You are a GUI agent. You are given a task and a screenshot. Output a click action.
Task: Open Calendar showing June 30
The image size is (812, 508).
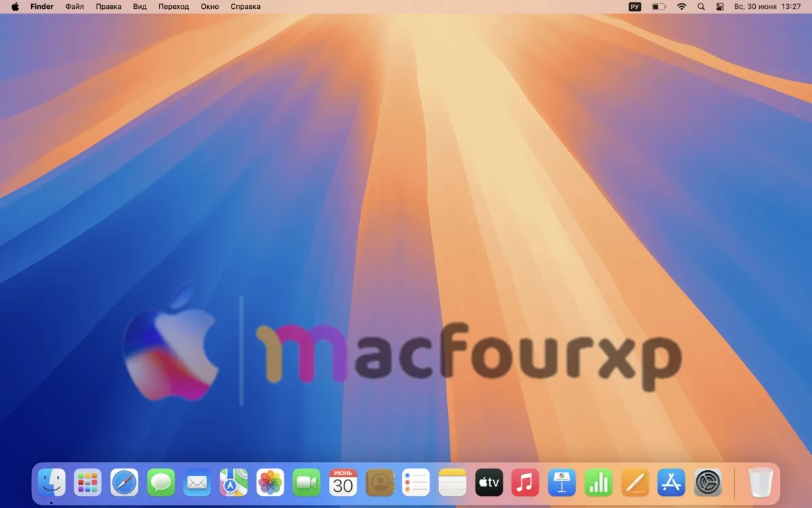343,483
